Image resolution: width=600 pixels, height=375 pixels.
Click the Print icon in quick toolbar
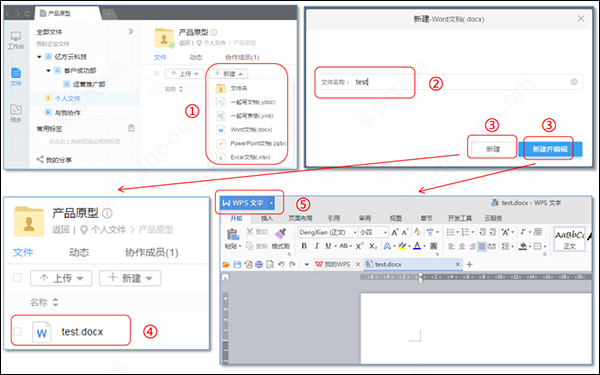pyautogui.click(x=259, y=264)
